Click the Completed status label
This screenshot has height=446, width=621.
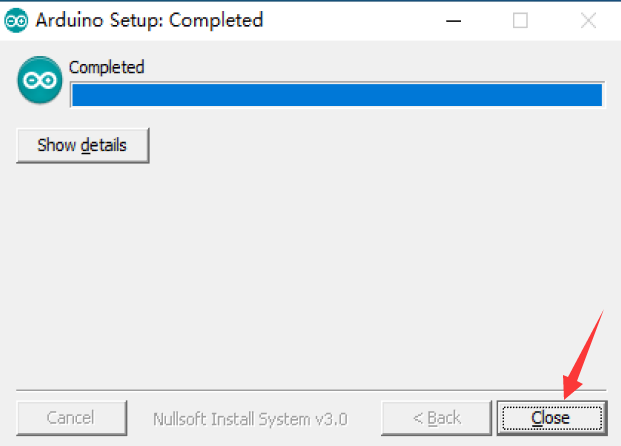tap(107, 68)
